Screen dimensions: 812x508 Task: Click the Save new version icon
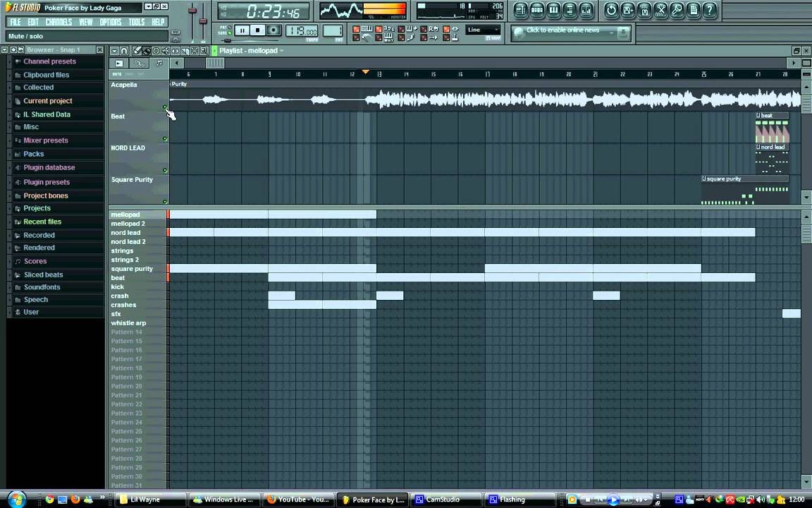627,10
